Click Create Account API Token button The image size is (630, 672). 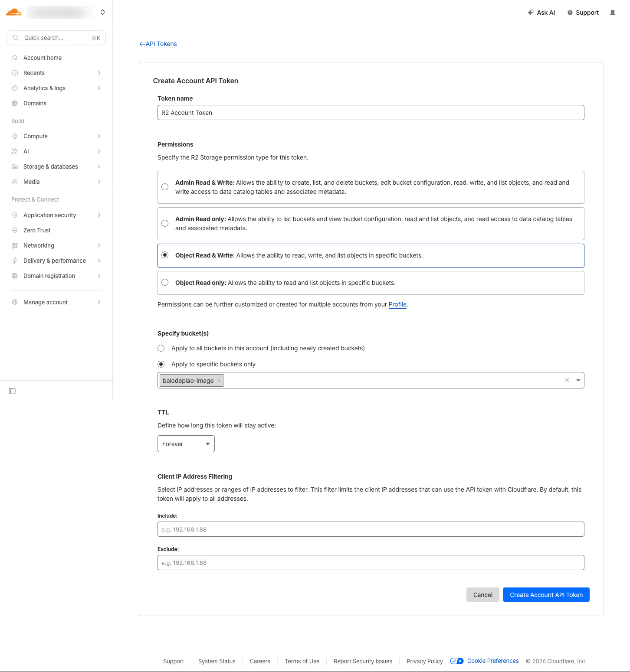(x=546, y=595)
